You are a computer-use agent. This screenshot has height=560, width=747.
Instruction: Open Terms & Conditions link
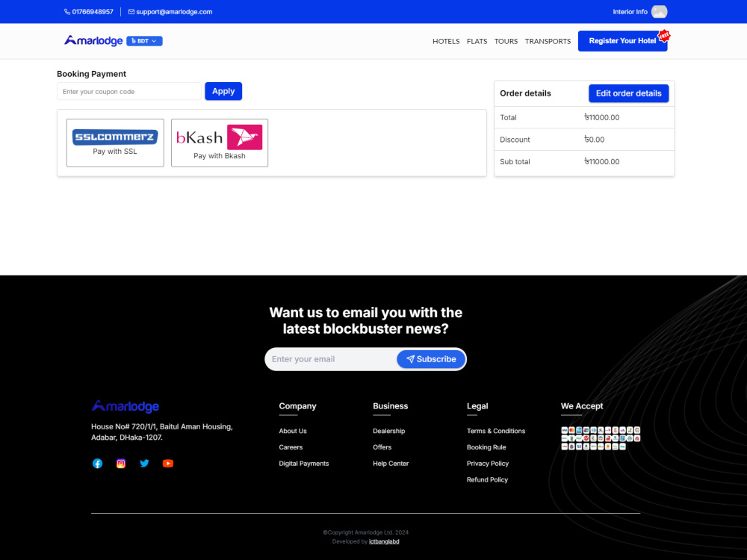[x=496, y=431]
